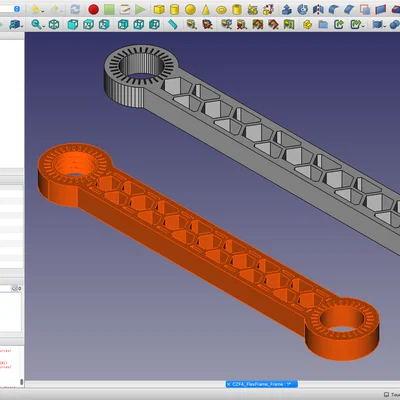The height and width of the screenshot is (400, 400).
Task: Click the blue Chamfer icon
Action: click(x=349, y=9)
